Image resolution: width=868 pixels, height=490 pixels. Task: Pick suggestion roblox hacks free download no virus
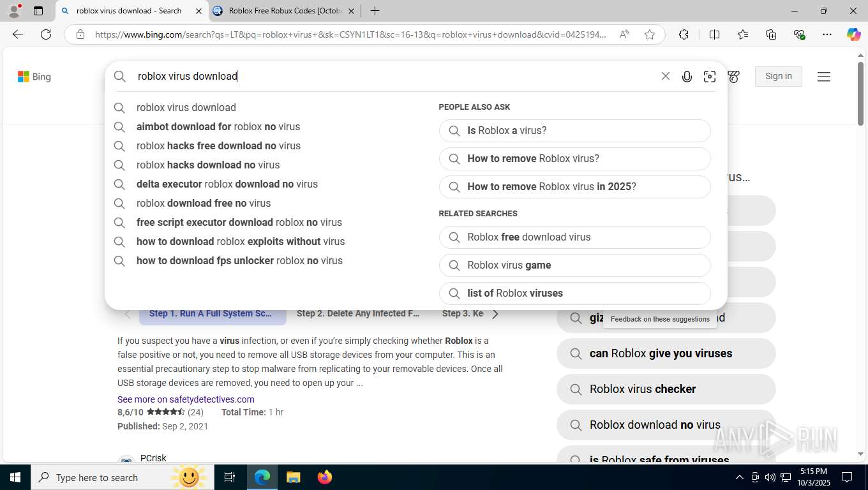pos(218,145)
